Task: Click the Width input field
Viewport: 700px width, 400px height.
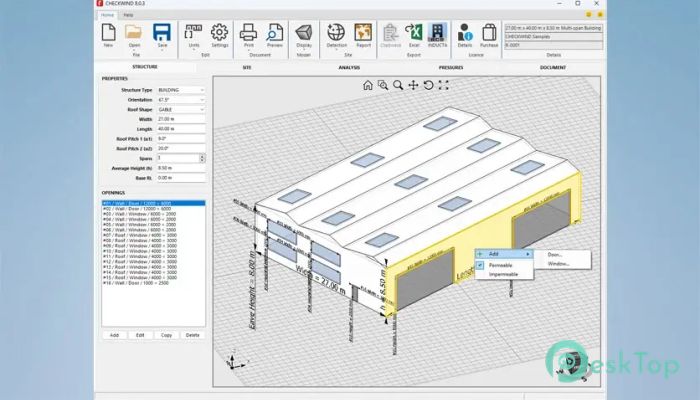Action: click(181, 119)
